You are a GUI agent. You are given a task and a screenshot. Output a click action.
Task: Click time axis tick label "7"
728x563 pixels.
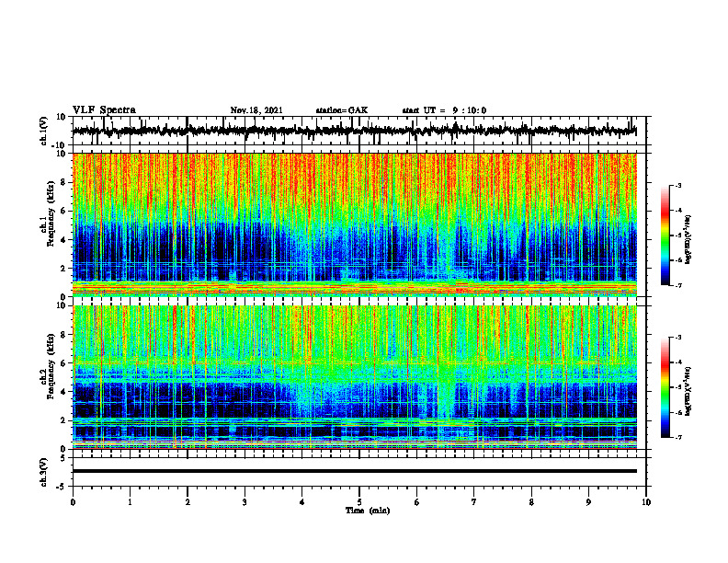[474, 502]
